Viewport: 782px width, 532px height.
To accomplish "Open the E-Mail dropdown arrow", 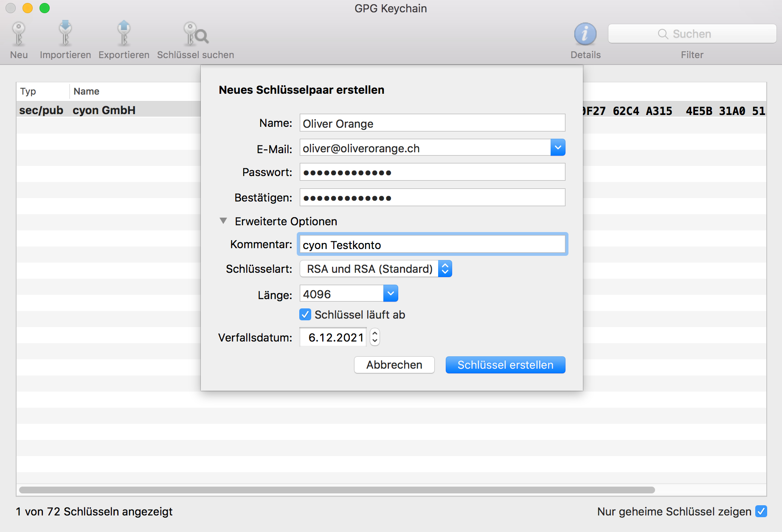I will click(558, 148).
